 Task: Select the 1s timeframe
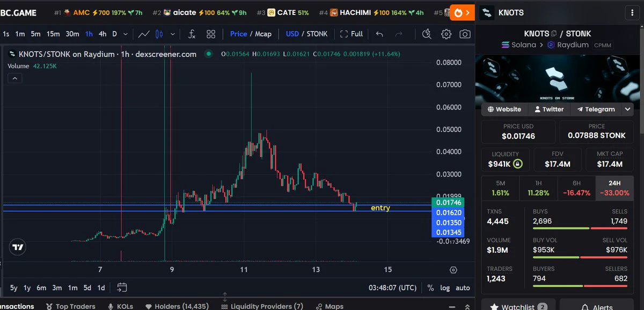(6, 34)
